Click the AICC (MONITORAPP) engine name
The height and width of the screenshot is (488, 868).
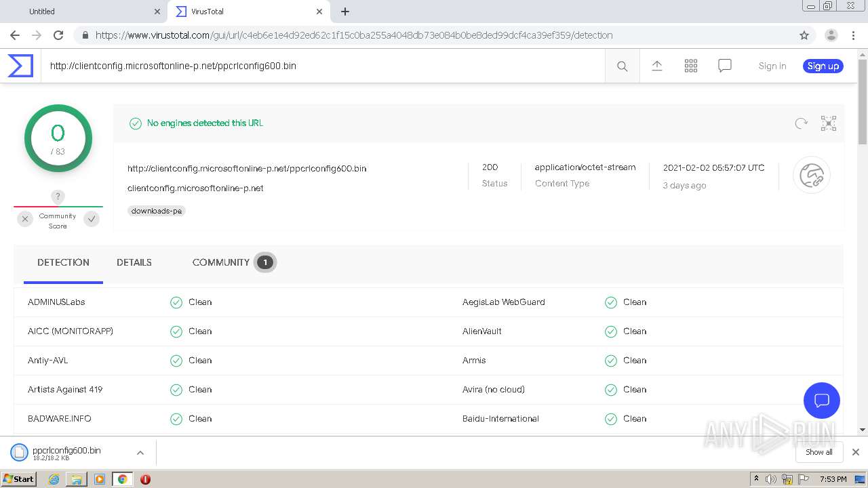(x=71, y=331)
